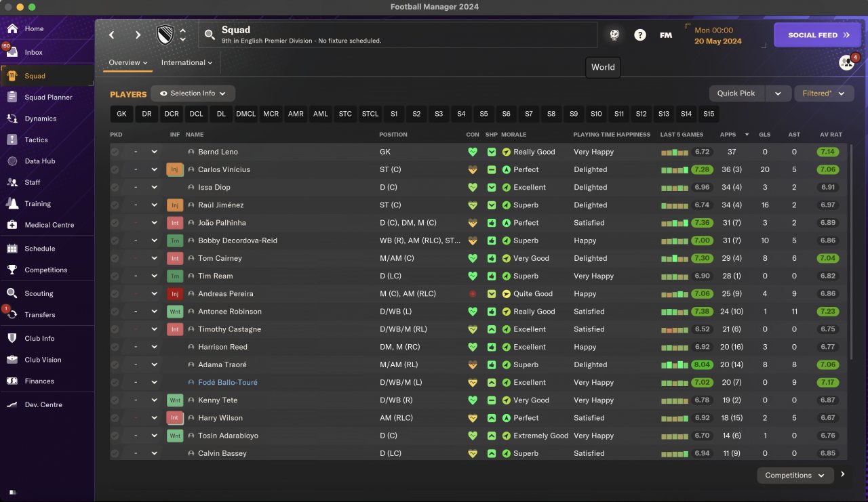Open the Inbox envelope icon

click(12, 53)
